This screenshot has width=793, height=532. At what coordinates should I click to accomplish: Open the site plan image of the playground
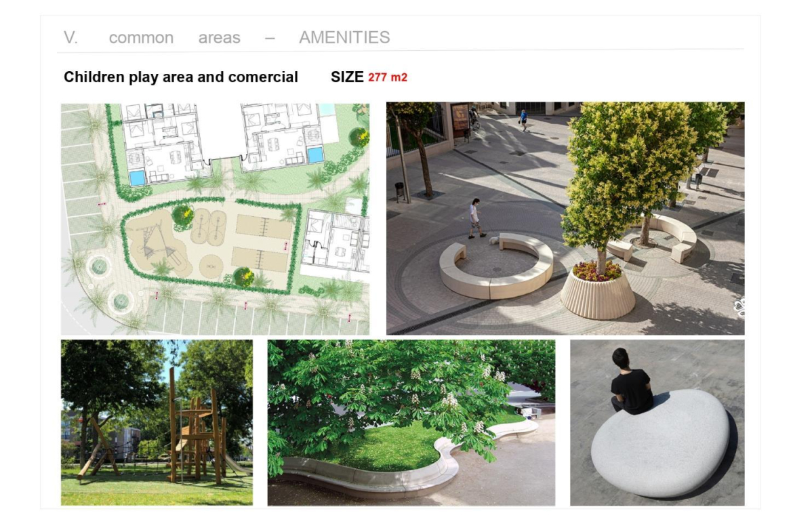[215, 218]
